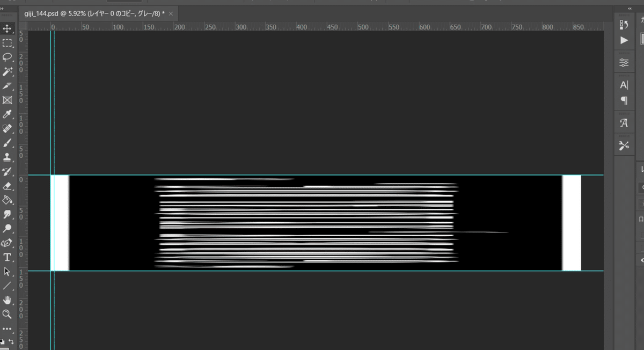The height and width of the screenshot is (350, 644).
Task: Select the Paint Bucket tool
Action: point(8,200)
